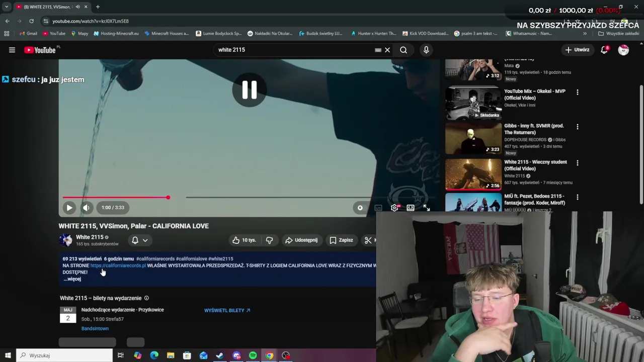Open the Hosting-Minecraft.eu bookmark

pyautogui.click(x=116, y=34)
